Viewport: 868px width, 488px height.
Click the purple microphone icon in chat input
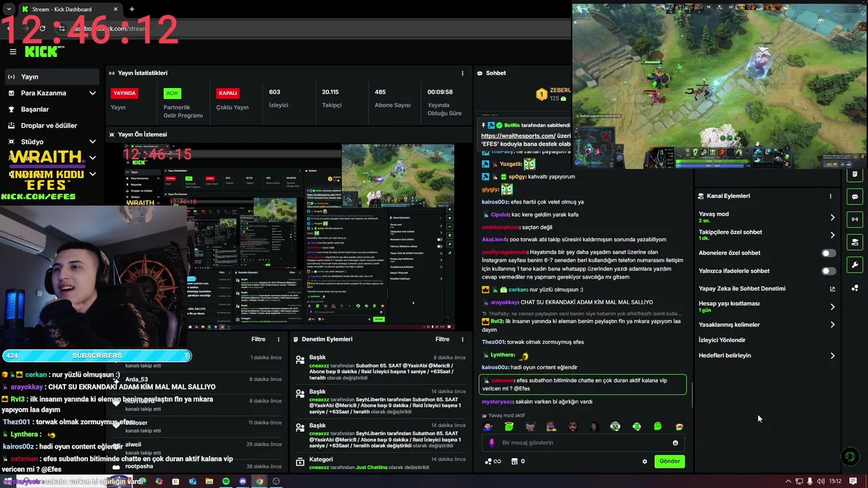point(492,443)
